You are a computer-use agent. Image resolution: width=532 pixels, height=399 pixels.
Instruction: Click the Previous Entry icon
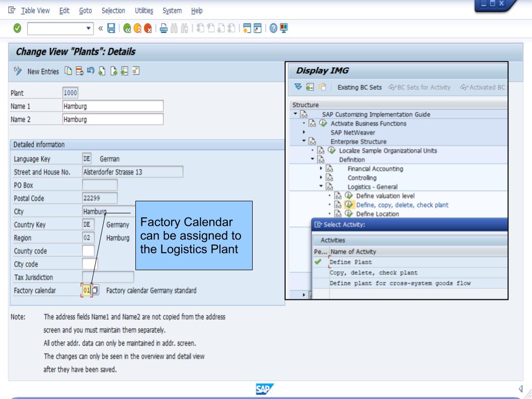pyautogui.click(x=102, y=71)
